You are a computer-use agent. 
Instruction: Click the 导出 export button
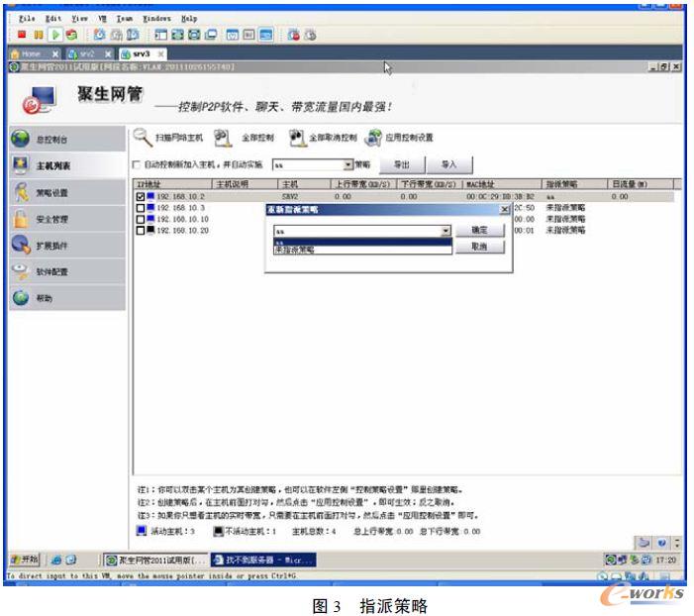point(401,164)
